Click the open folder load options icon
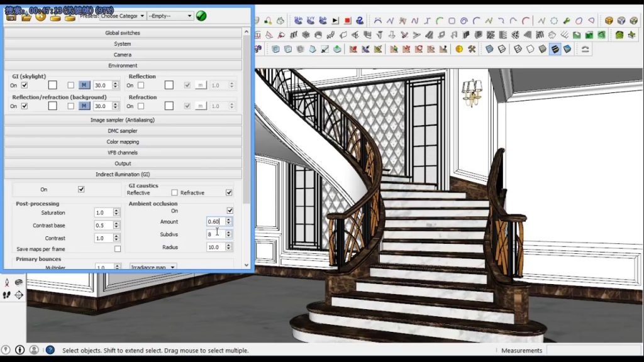The height and width of the screenshot is (362, 644). pos(26,16)
